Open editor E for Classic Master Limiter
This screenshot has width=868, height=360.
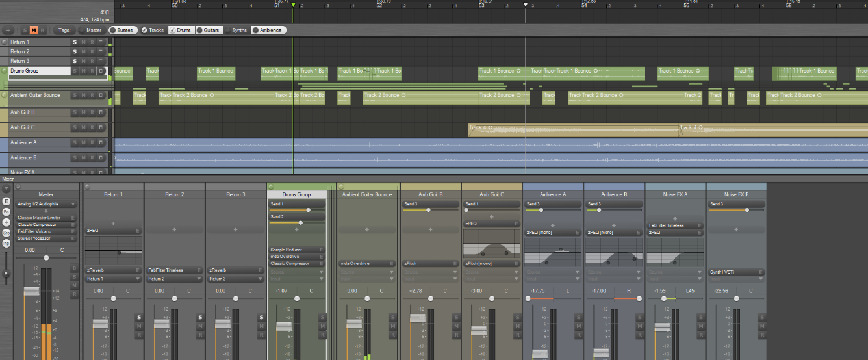pyautogui.click(x=73, y=218)
